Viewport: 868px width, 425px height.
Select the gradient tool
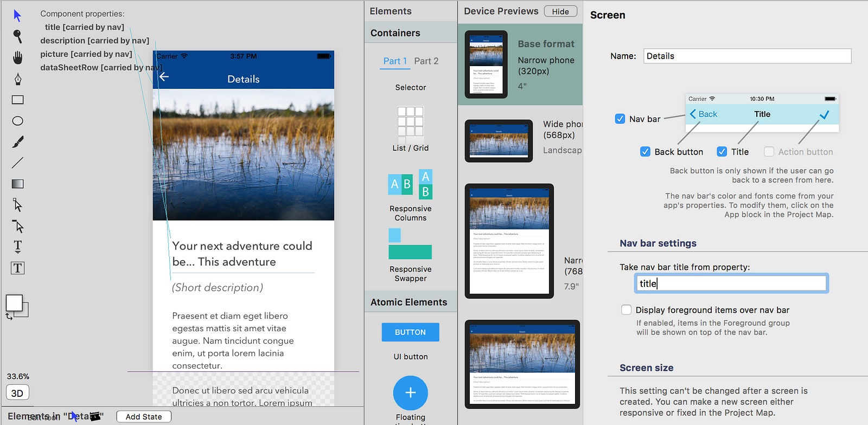pyautogui.click(x=17, y=184)
